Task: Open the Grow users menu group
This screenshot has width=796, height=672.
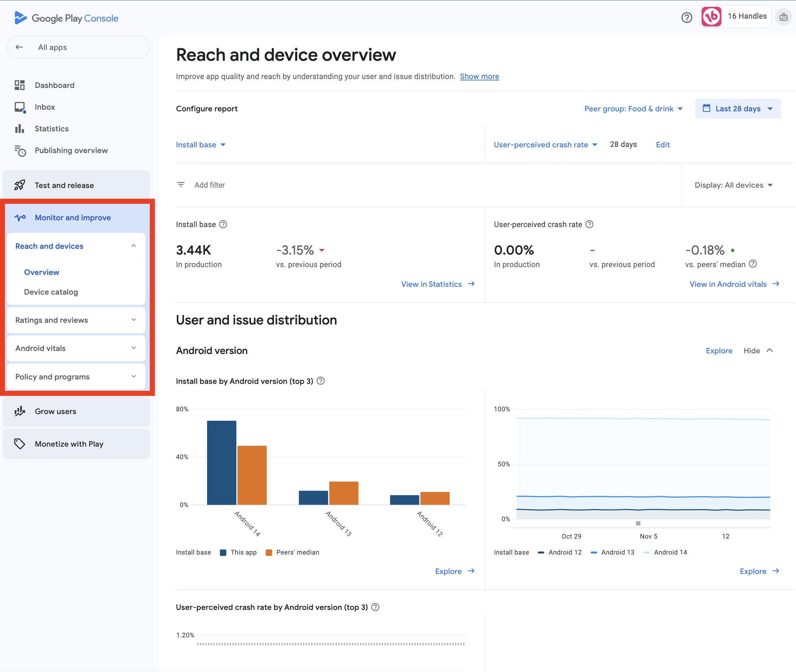Action: [76, 411]
